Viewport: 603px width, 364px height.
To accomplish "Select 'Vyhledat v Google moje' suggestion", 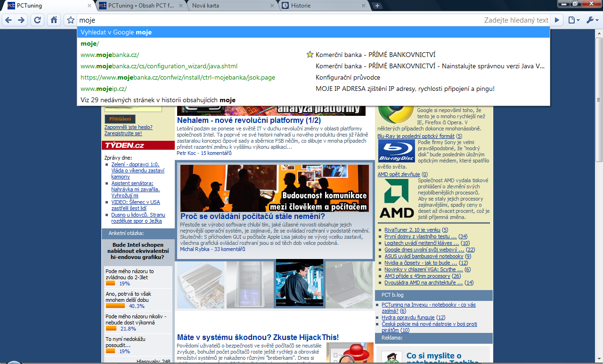I will pyautogui.click(x=313, y=32).
